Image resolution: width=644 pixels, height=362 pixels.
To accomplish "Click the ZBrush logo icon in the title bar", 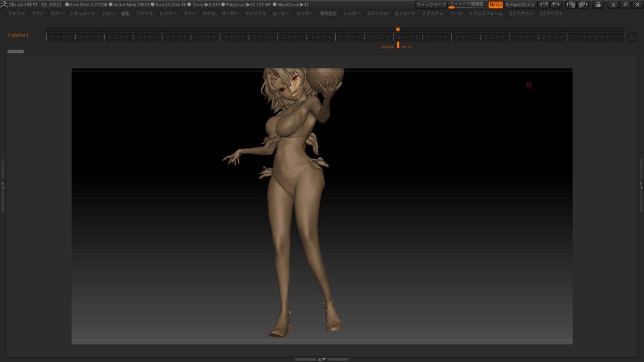I will coord(4,4).
